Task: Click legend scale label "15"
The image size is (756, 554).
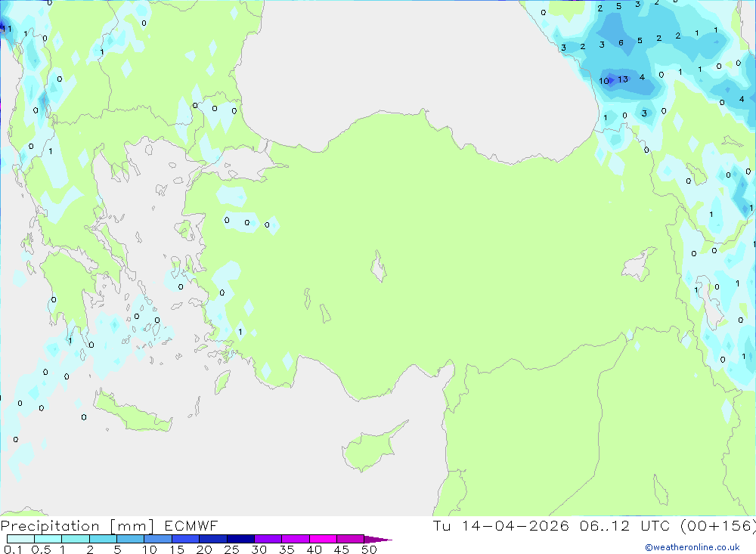Action: (x=176, y=549)
